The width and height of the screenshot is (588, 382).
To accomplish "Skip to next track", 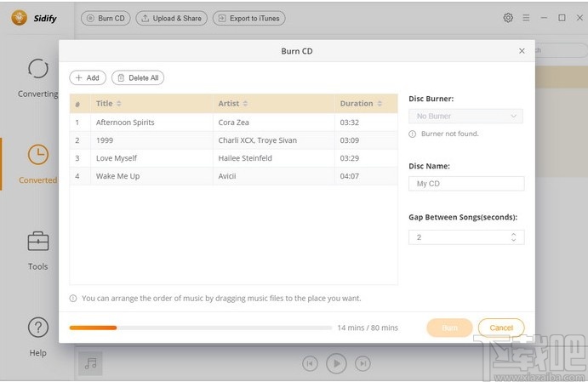I will (363, 363).
